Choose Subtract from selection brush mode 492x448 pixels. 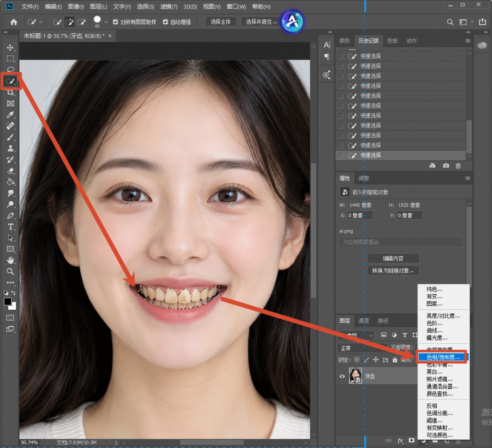(x=81, y=22)
